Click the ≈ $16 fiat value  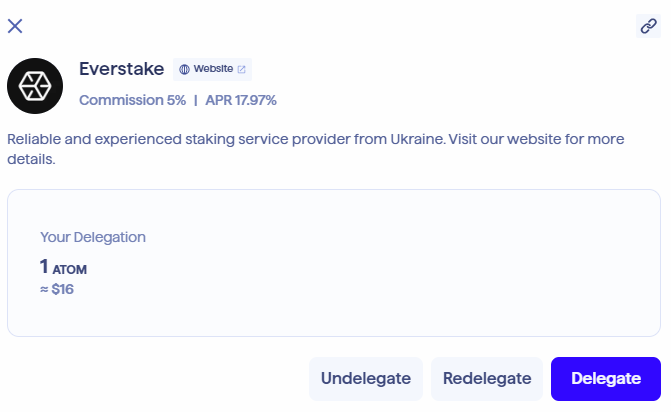pyautogui.click(x=57, y=289)
